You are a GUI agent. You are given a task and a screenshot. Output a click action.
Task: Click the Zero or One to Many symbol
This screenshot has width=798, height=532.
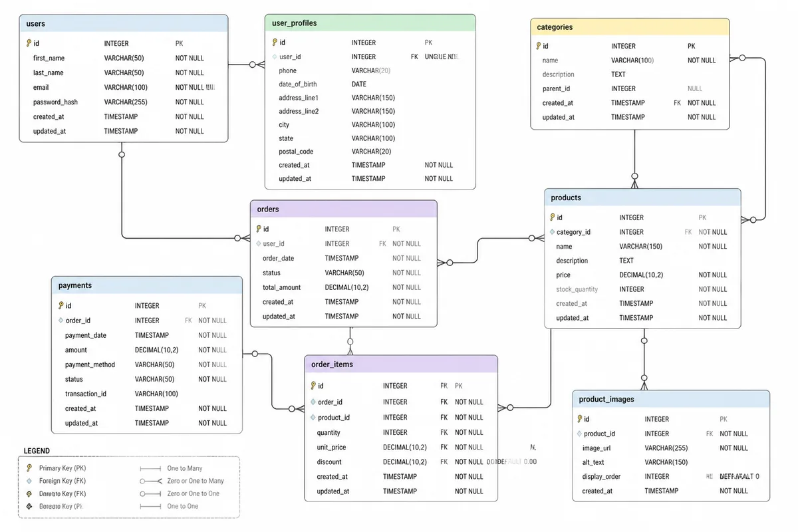coord(151,481)
